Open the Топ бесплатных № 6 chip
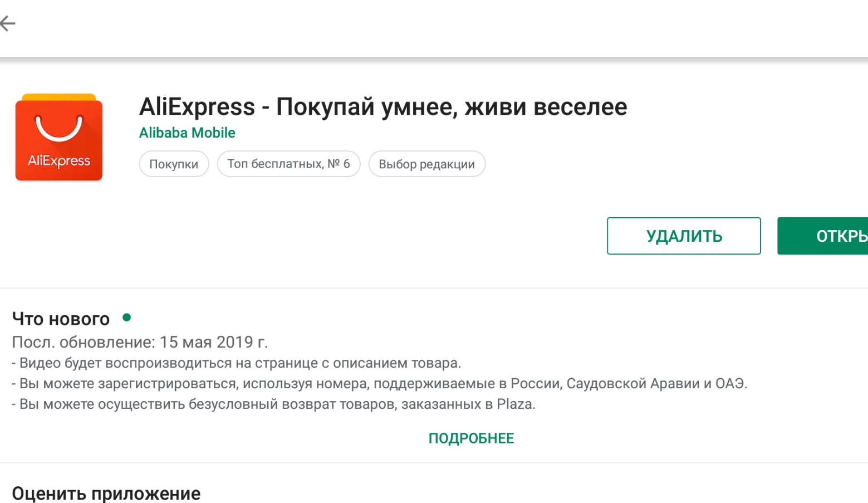 (288, 164)
